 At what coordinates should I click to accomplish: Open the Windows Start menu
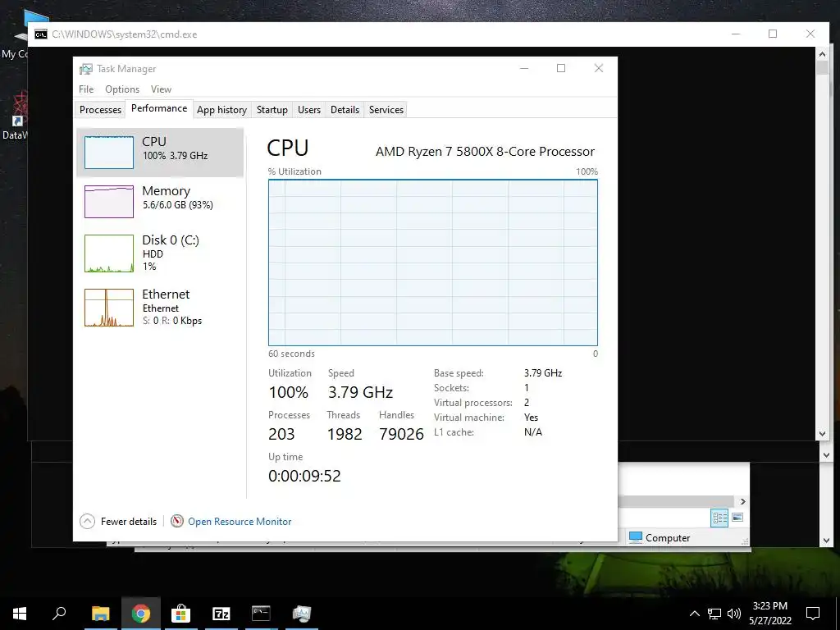(20, 614)
